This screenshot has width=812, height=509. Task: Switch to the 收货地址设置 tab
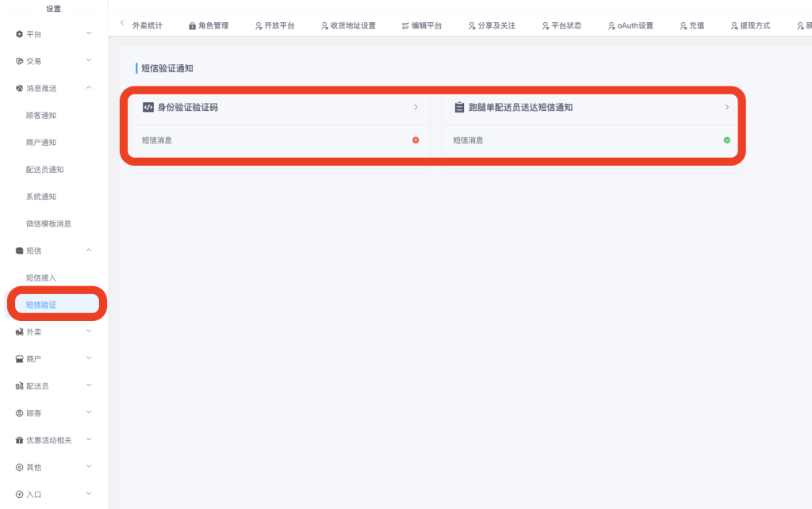(x=348, y=26)
